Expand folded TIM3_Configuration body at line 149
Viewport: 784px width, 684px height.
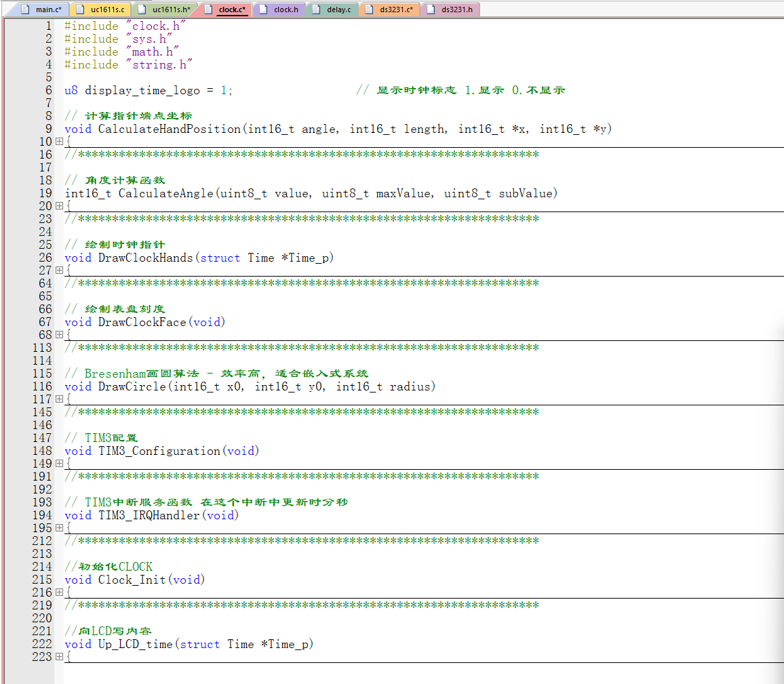[59, 464]
